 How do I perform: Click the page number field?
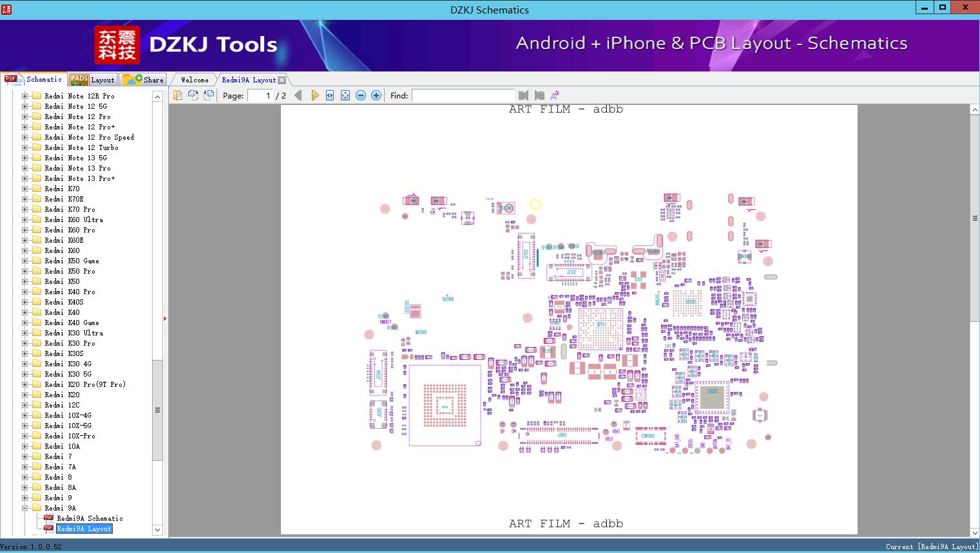pyautogui.click(x=260, y=95)
